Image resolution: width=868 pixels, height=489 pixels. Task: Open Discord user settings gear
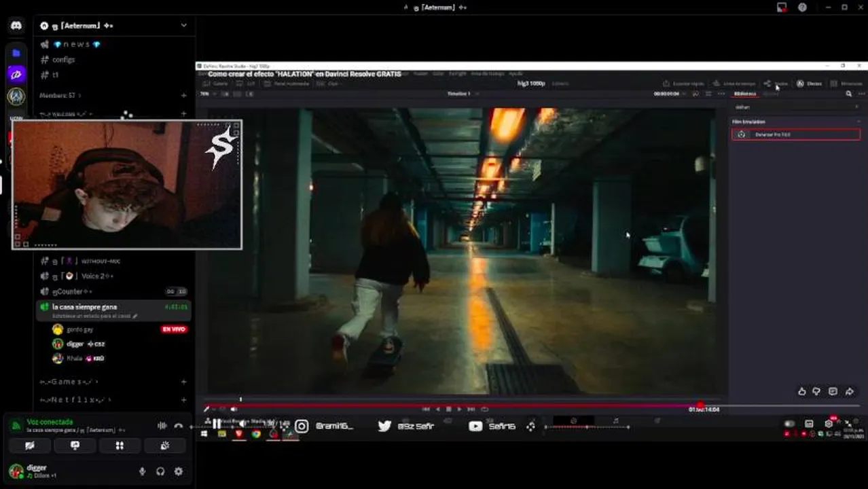179,471
